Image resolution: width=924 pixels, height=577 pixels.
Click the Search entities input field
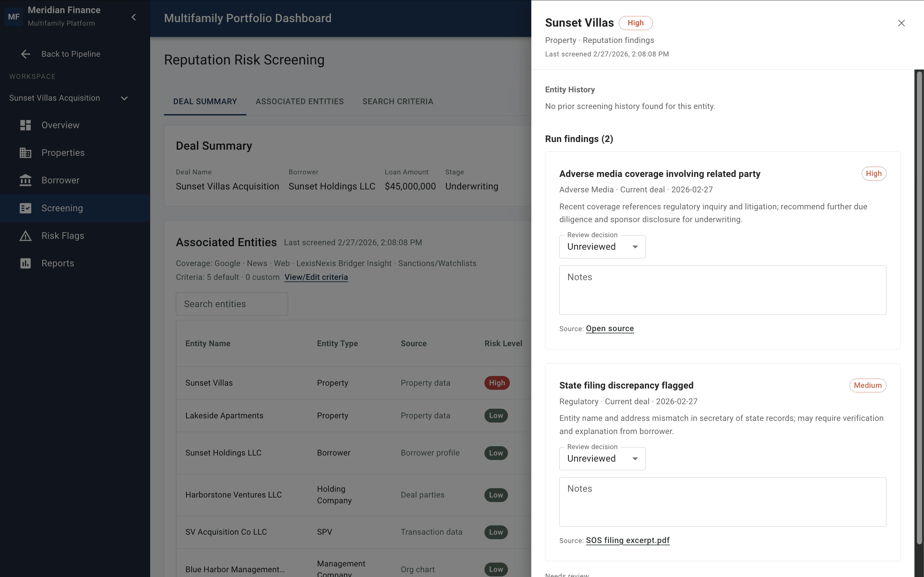232,304
